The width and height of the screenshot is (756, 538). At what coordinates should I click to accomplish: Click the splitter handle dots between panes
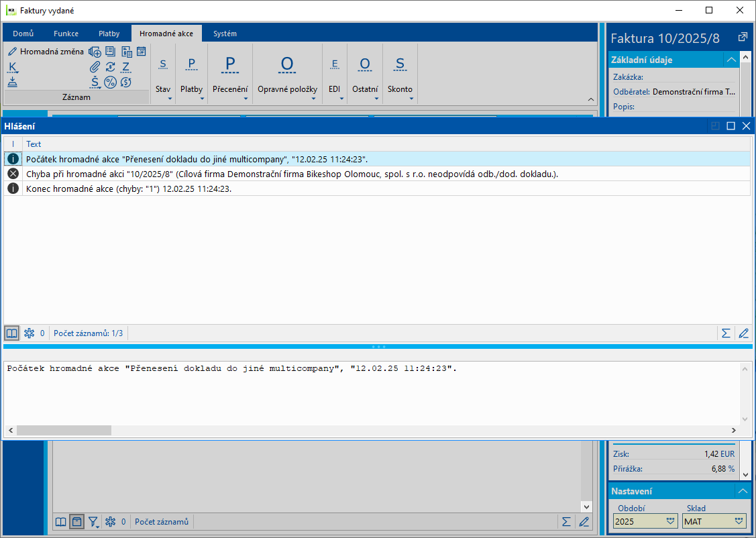coord(378,347)
